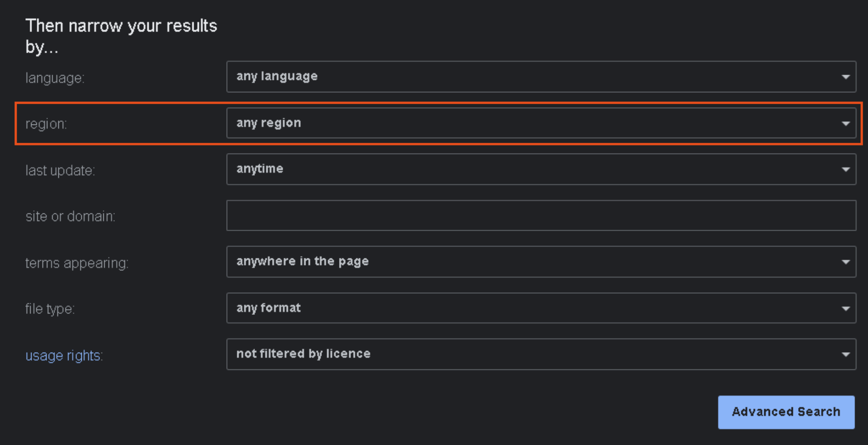The width and height of the screenshot is (868, 445).
Task: Click the "file type:" label
Action: point(48,309)
